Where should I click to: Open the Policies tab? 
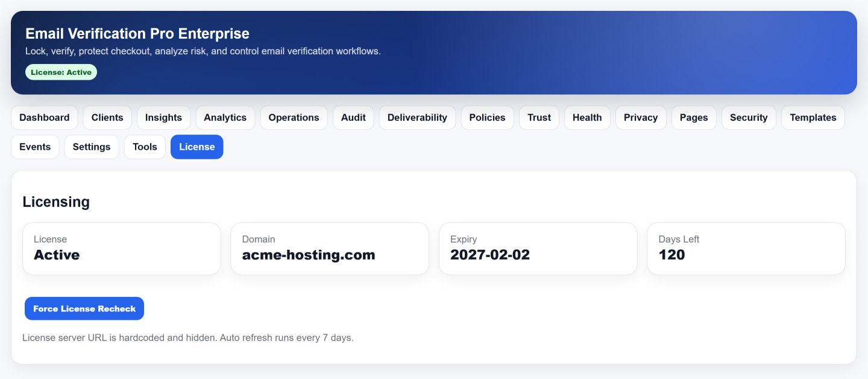tap(487, 118)
